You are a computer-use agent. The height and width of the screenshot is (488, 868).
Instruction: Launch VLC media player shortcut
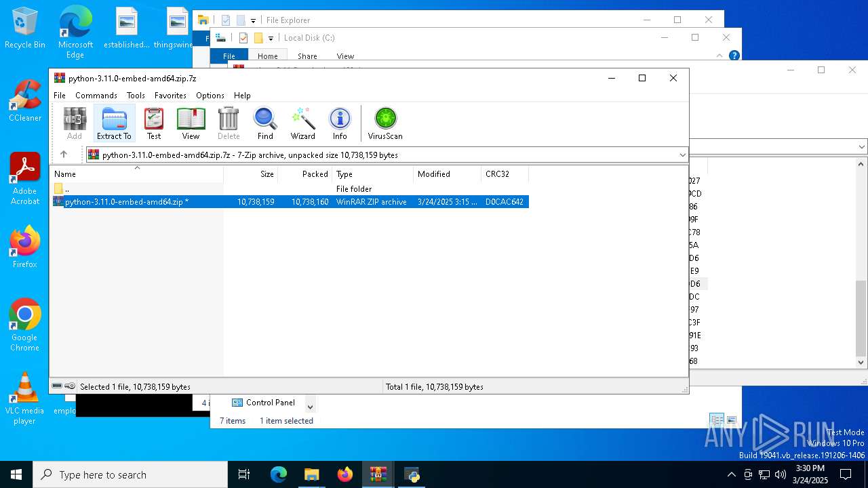pos(25,399)
